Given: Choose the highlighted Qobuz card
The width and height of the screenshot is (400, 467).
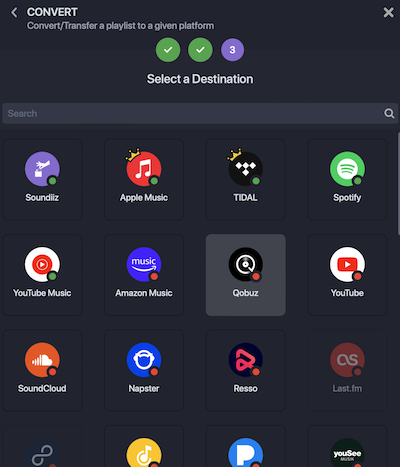Looking at the screenshot, I should pos(246,275).
